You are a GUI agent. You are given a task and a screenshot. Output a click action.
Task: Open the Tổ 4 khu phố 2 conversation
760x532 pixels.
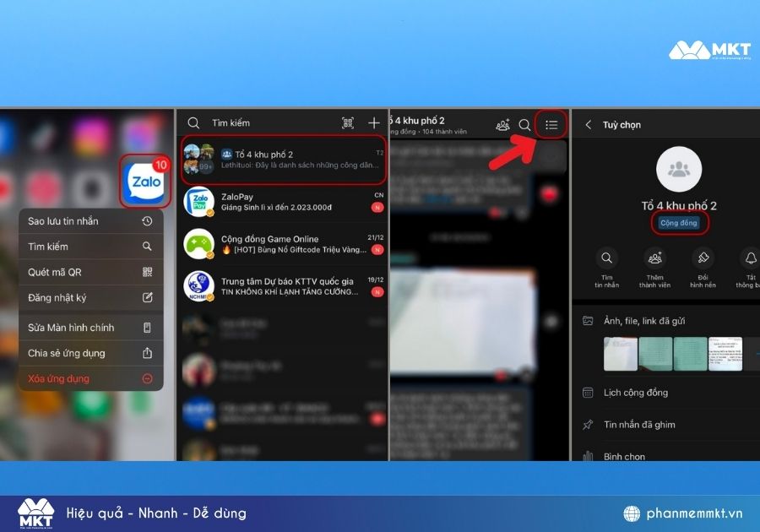[x=283, y=159]
